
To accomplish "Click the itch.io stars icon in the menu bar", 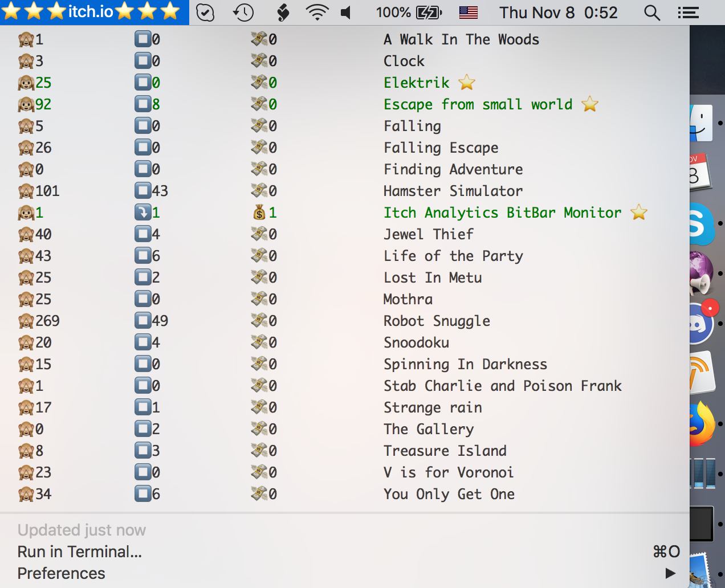I will pos(94,12).
